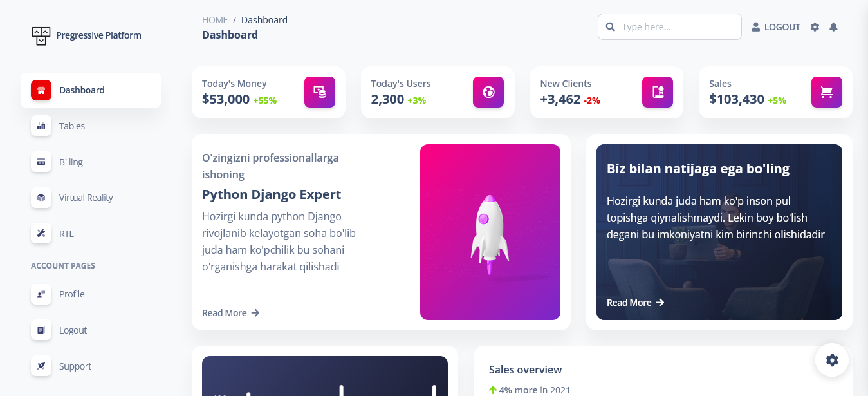Viewport: 868px width, 396px height.
Task: Click the pink icon on New Clients card
Action: (657, 92)
